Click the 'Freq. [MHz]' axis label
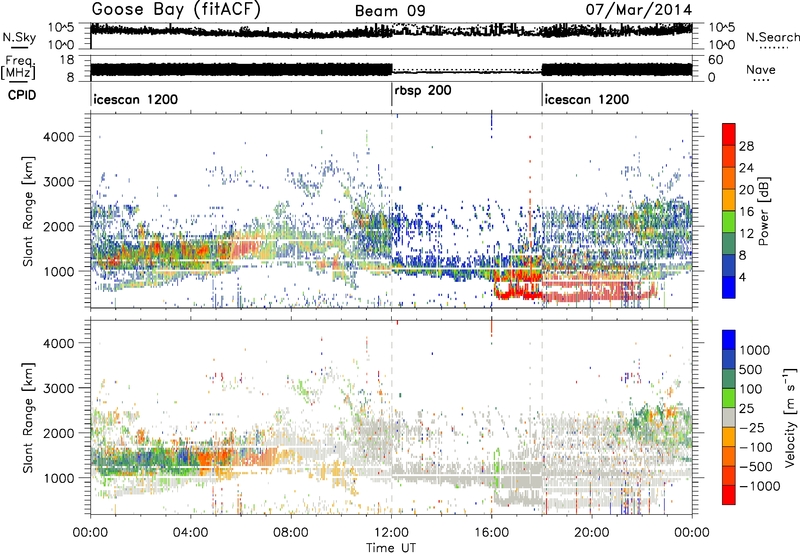Image resolution: width=800 pixels, height=554 pixels. coord(18,68)
